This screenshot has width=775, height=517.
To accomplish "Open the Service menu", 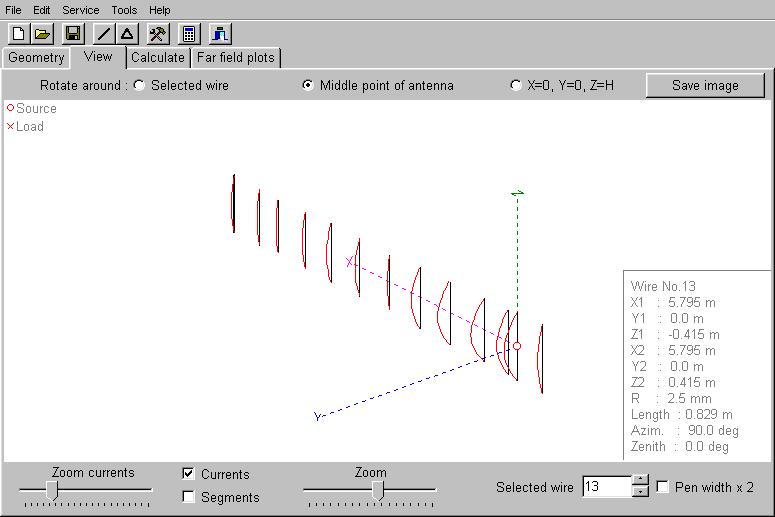I will [x=80, y=10].
